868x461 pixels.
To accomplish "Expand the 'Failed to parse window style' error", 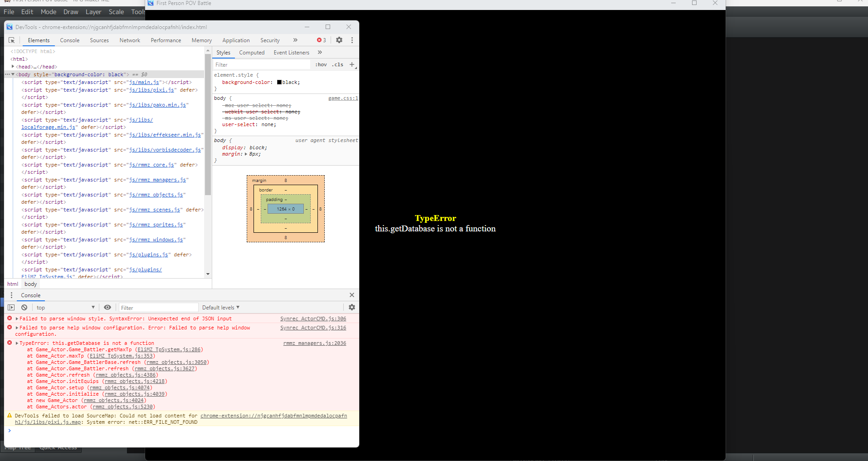I will (x=17, y=319).
